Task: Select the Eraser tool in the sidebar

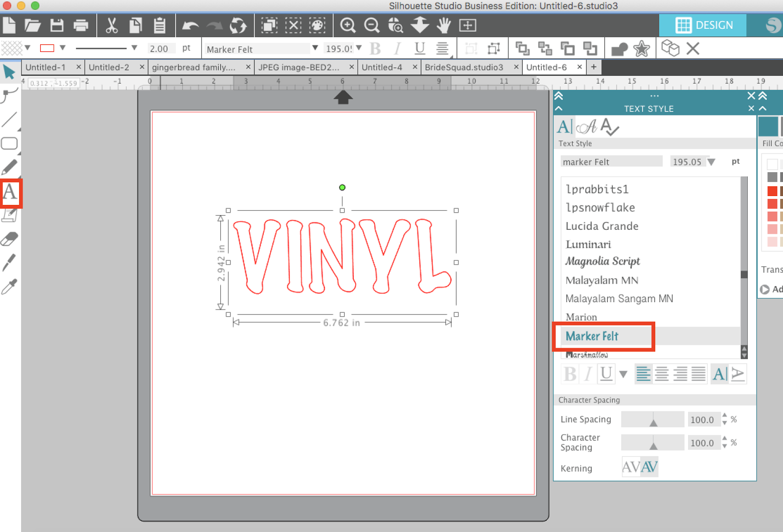Action: point(11,239)
